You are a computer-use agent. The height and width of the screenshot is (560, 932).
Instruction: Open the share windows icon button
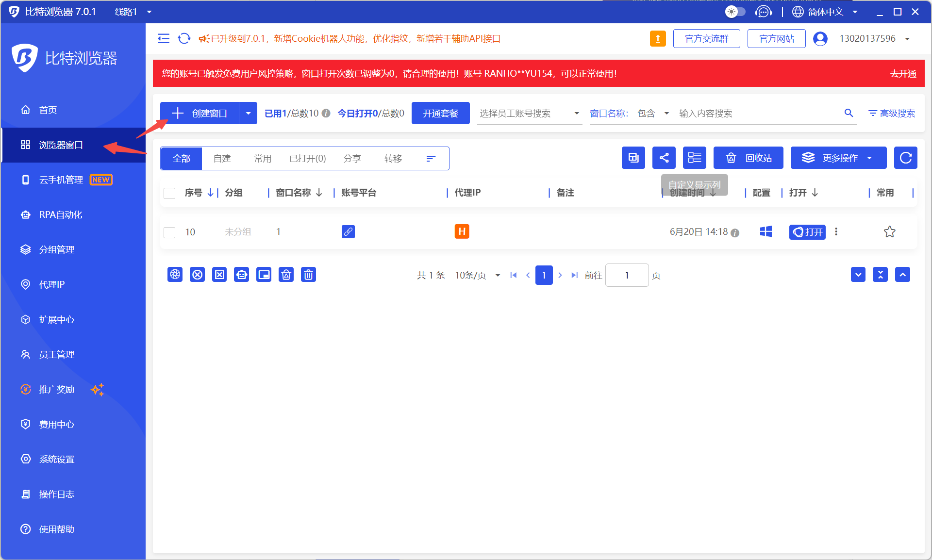(x=664, y=158)
